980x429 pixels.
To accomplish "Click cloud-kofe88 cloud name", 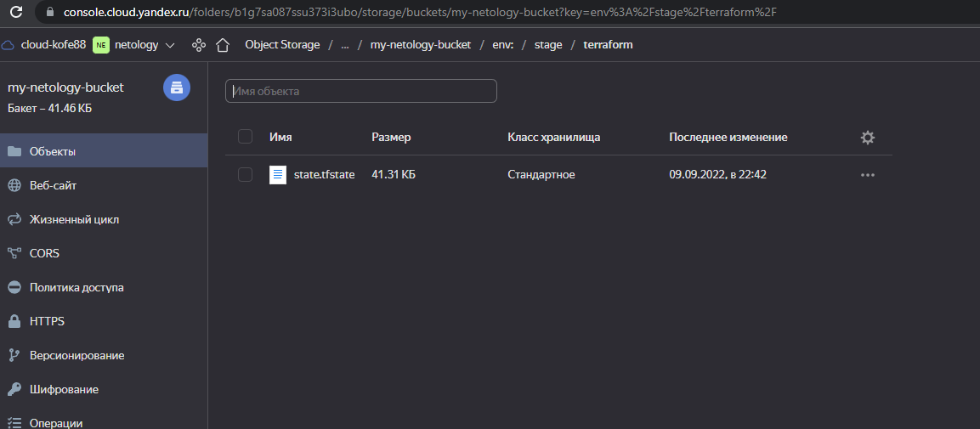I will point(54,45).
